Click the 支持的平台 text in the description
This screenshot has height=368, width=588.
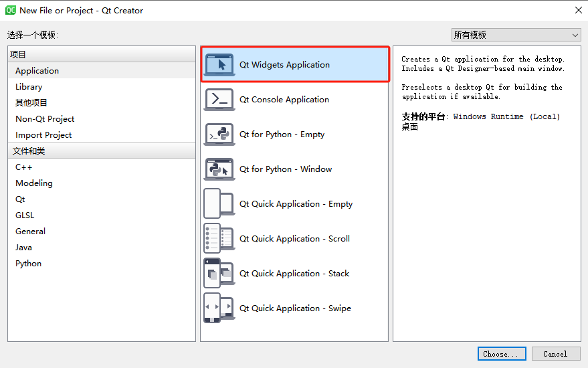tap(423, 116)
